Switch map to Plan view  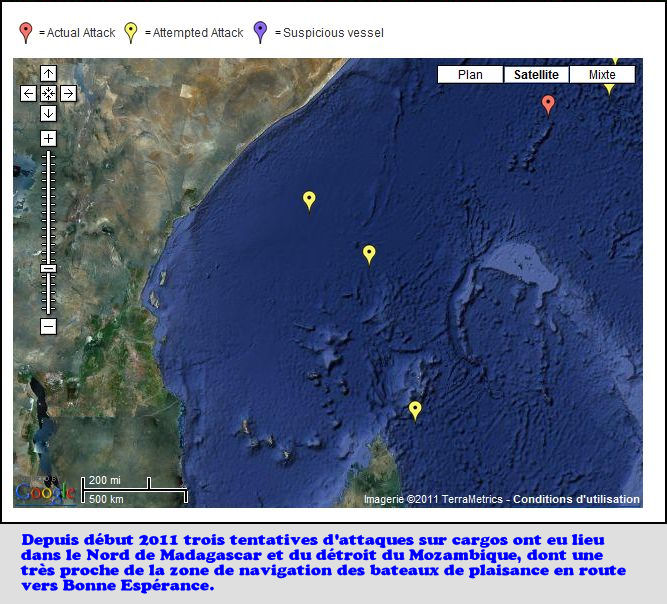click(x=470, y=75)
